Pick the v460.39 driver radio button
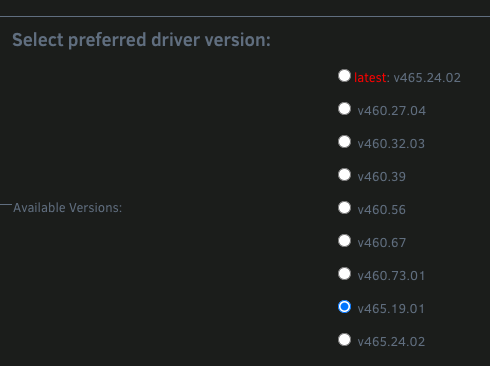 coord(344,175)
